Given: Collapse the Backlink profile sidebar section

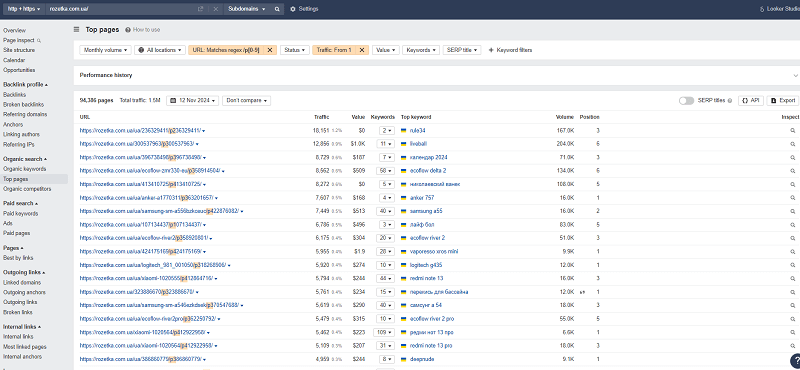Looking at the screenshot, I should pos(26,85).
